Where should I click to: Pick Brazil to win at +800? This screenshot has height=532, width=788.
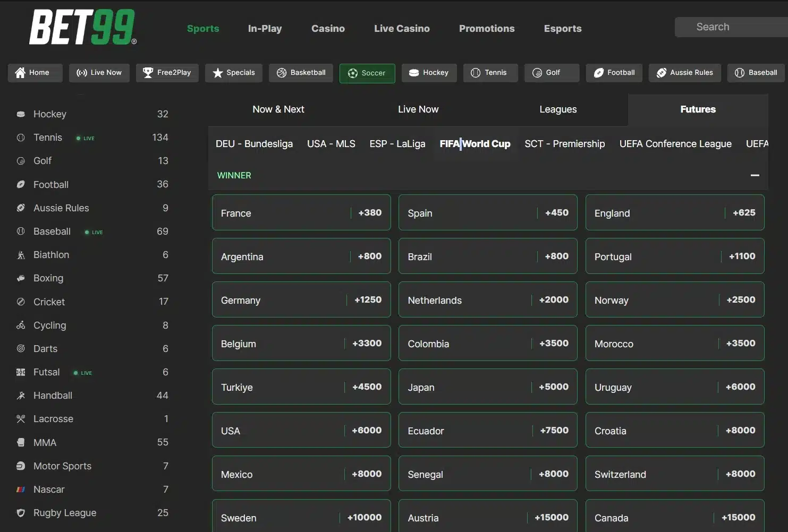click(x=488, y=256)
